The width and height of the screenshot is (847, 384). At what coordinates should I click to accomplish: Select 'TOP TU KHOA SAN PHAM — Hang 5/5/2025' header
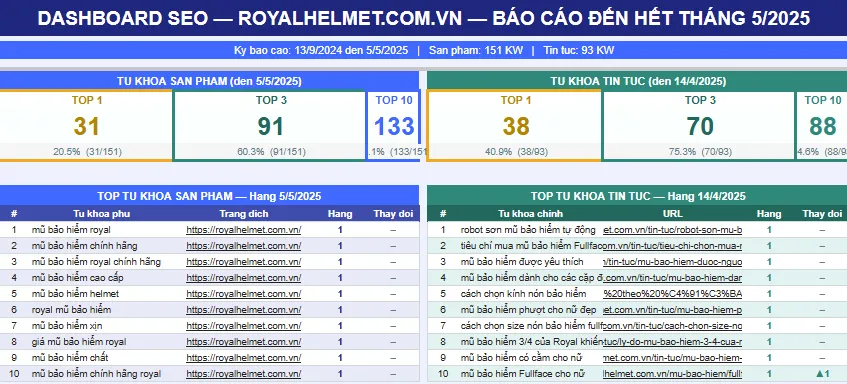pos(209,196)
